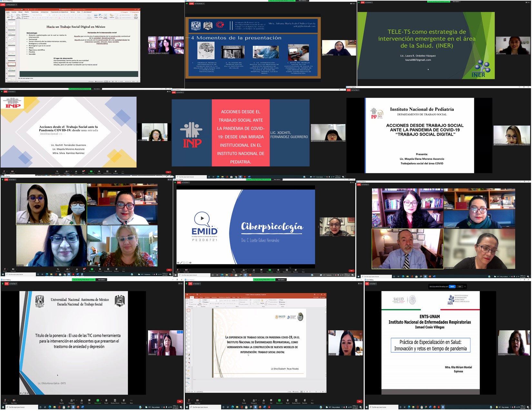Open Breakout Rooms in the TIC ponencia Zoom window
The height and width of the screenshot is (411, 532).
click(x=115, y=401)
